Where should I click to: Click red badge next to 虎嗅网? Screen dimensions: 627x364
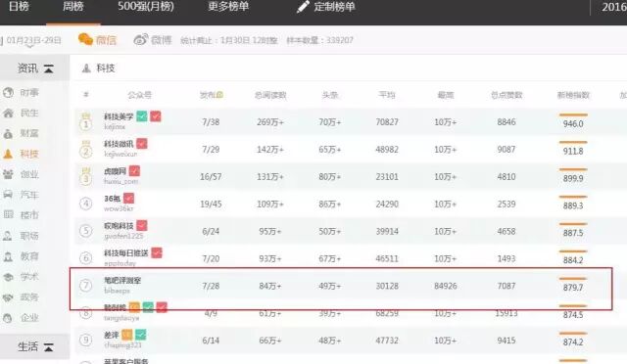[134, 170]
